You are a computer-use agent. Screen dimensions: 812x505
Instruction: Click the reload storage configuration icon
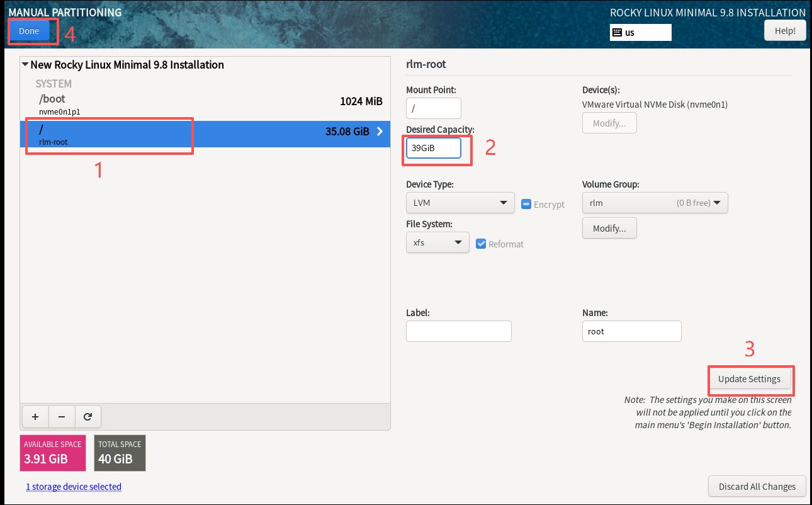[88, 416]
